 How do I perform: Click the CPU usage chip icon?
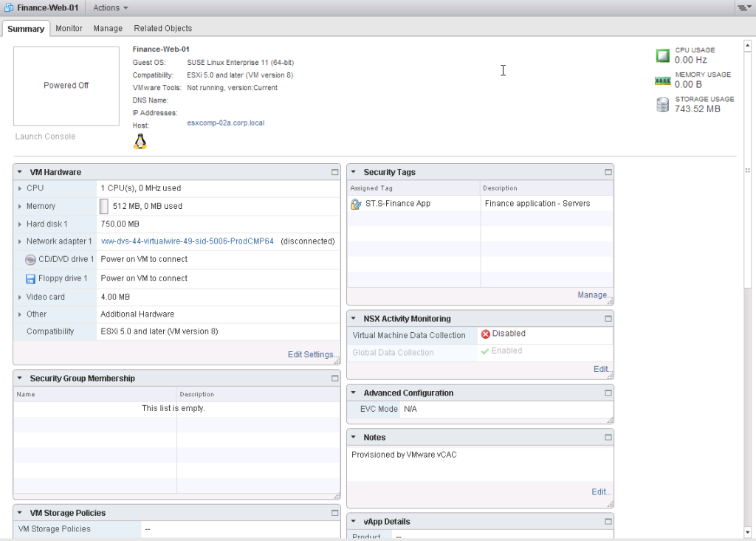[662, 55]
